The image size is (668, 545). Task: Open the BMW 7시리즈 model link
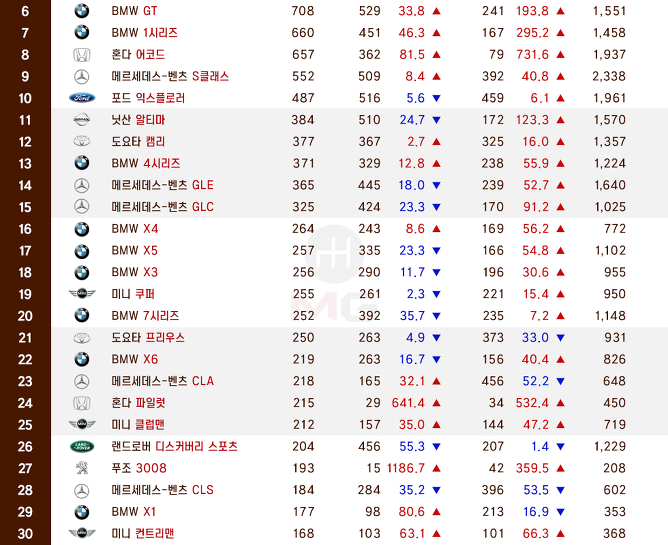tap(145, 316)
